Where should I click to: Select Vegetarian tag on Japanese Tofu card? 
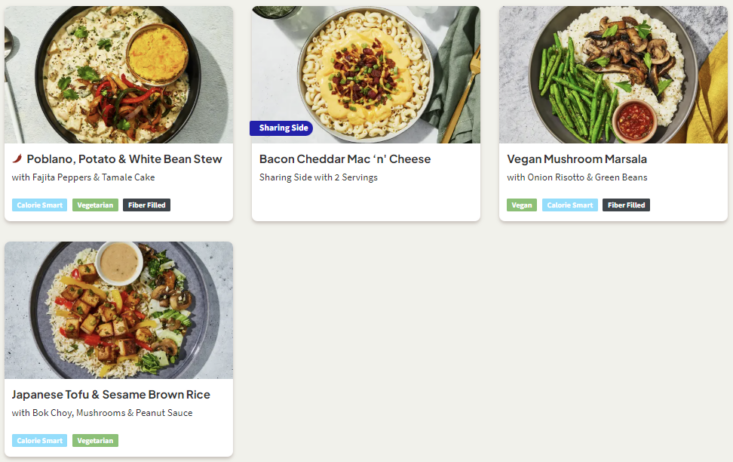(x=95, y=440)
